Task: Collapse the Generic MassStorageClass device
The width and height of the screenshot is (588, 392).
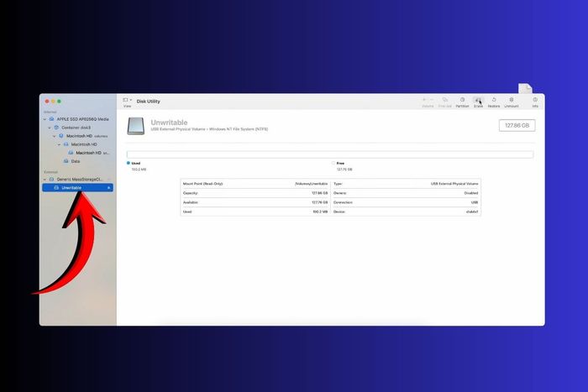Action: pos(45,180)
